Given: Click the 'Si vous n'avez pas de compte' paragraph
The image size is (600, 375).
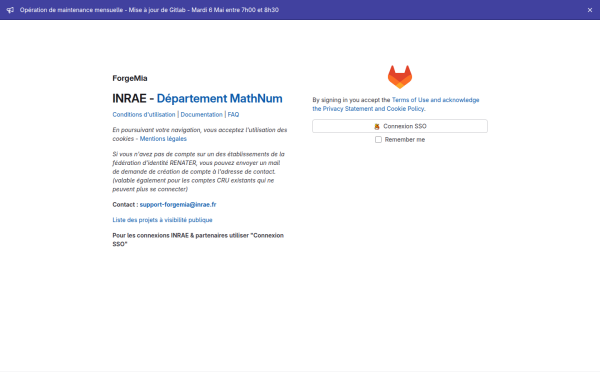Looking at the screenshot, I should tap(199, 171).
